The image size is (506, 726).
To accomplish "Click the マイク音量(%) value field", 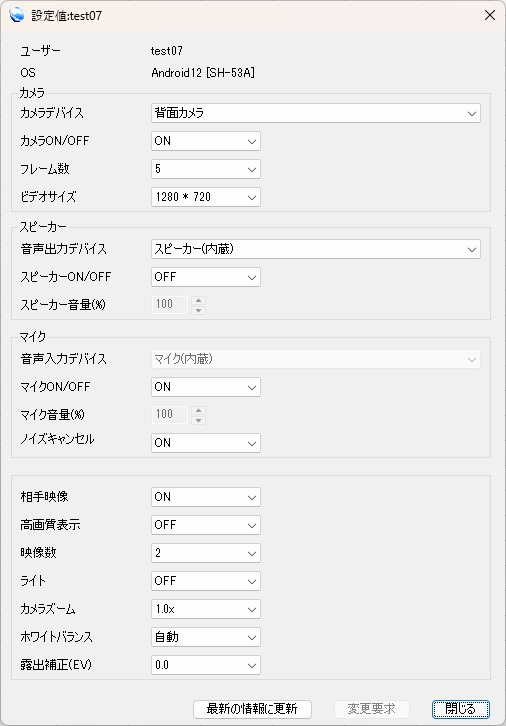I will tap(169, 414).
